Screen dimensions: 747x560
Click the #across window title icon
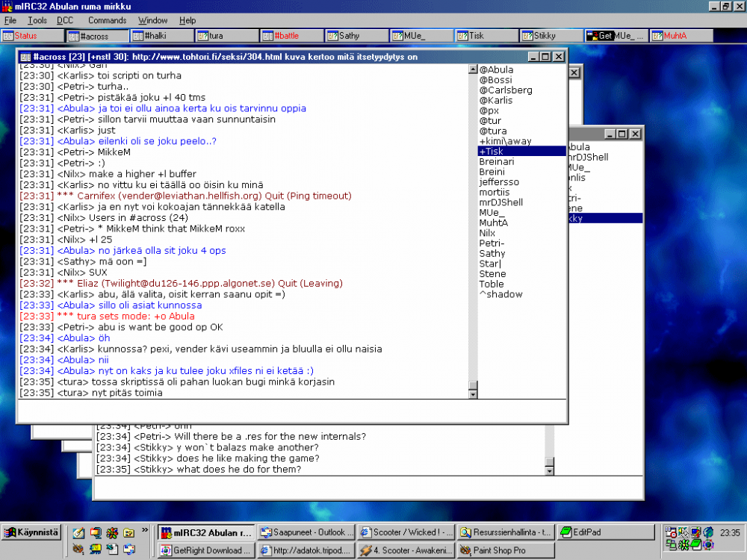[25, 57]
